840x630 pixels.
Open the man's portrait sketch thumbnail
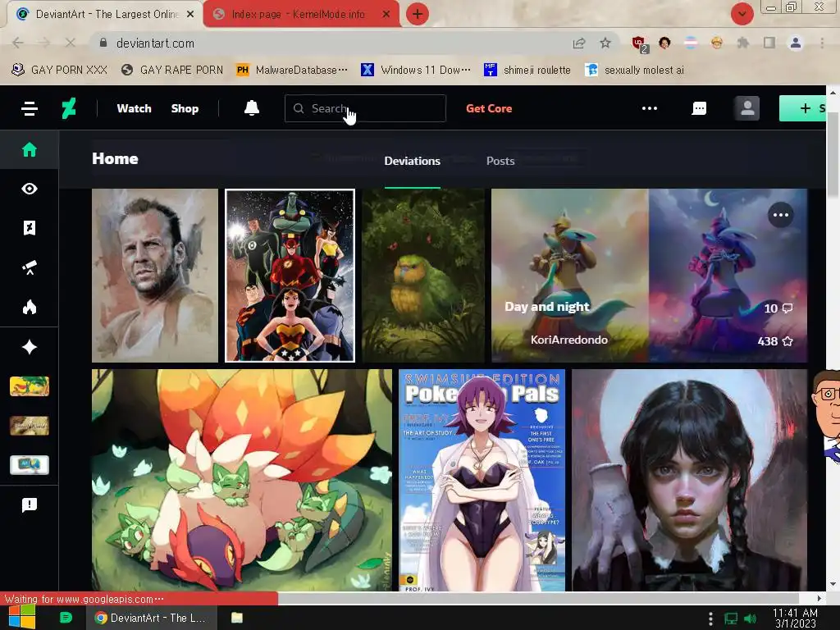155,276
